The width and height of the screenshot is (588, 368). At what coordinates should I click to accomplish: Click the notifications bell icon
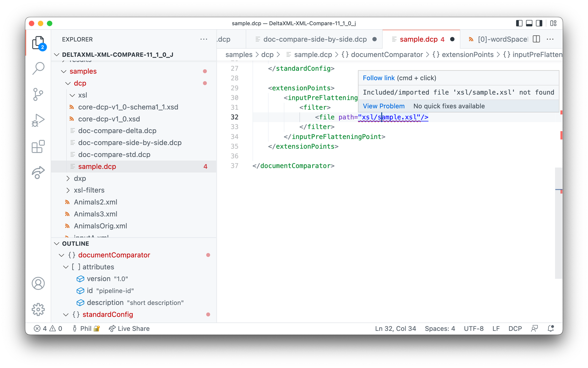click(551, 328)
